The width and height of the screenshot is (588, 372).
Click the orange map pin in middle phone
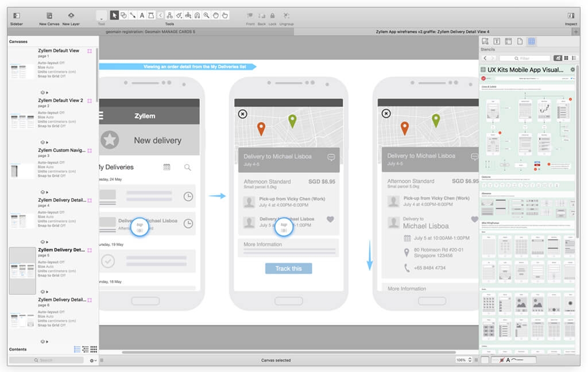[x=261, y=129]
